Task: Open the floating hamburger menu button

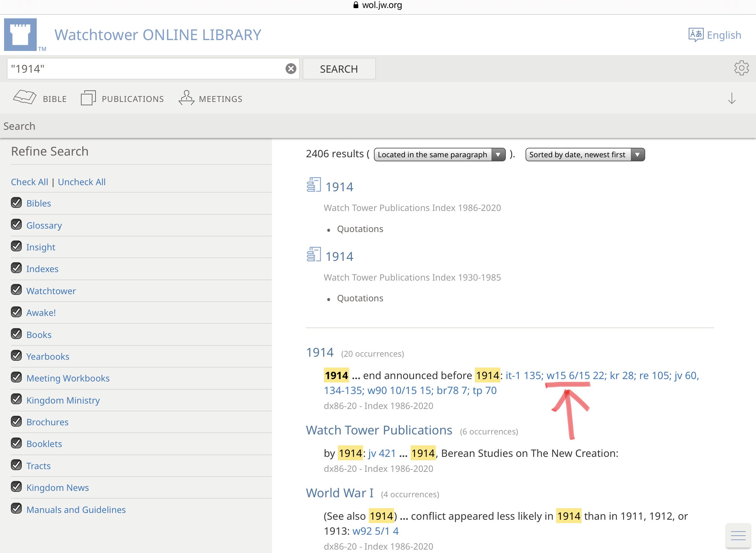Action: click(x=738, y=536)
